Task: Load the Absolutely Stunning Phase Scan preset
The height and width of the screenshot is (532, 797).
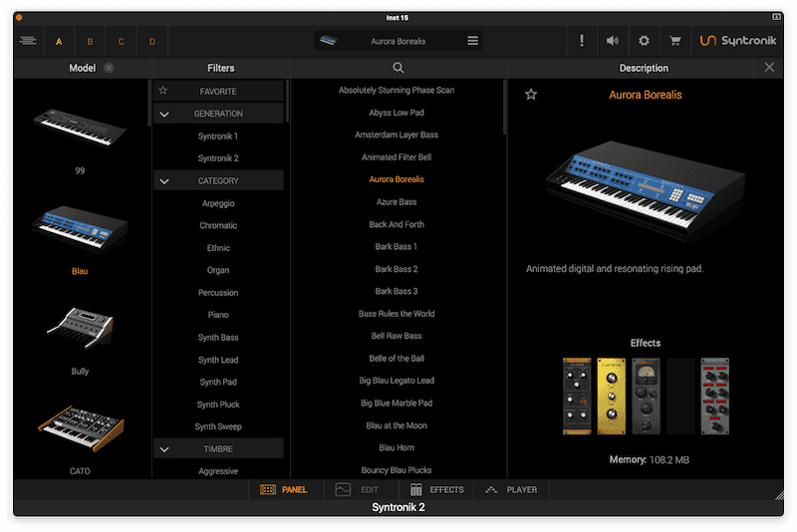Action: click(x=397, y=90)
